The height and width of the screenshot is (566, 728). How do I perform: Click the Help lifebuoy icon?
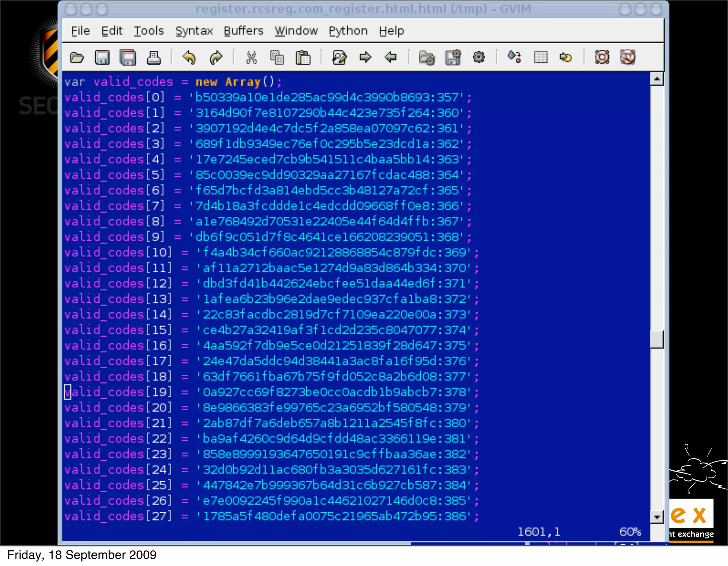602,58
